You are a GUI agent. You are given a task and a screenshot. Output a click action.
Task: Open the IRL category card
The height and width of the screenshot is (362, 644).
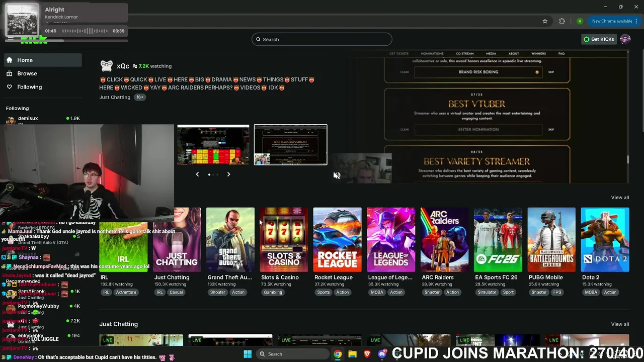point(123,246)
